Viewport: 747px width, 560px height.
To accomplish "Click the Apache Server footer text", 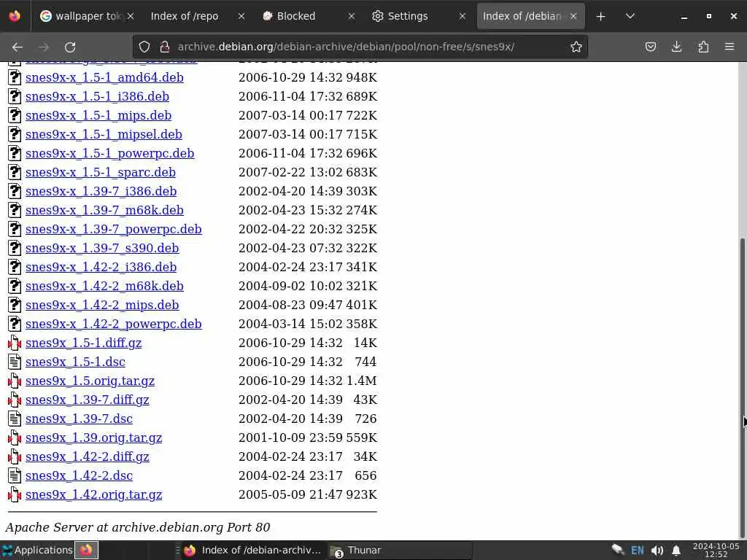I will tap(138, 528).
